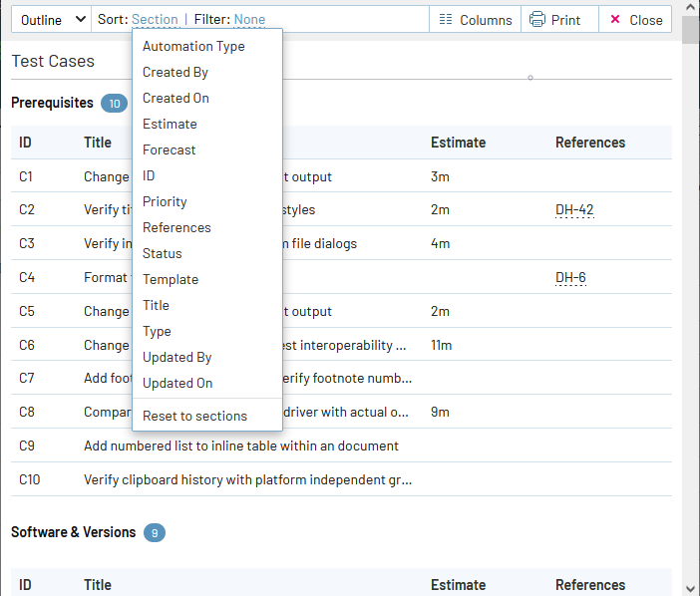Click Reset to sections option

click(x=194, y=416)
